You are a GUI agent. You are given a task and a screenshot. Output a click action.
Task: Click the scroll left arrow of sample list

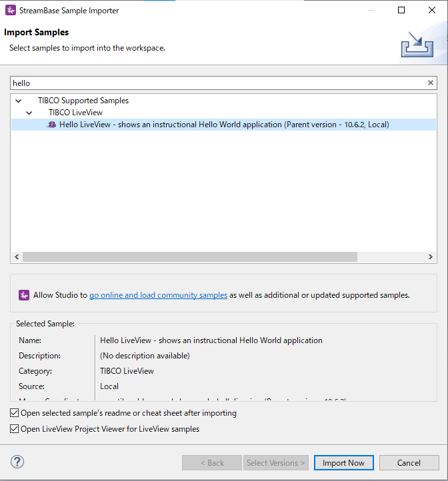[17, 256]
